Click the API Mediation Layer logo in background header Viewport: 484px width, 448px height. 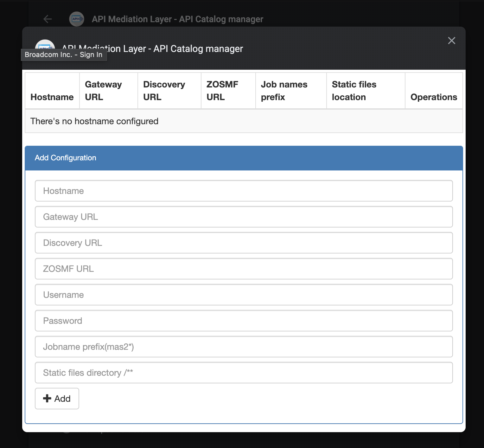click(x=77, y=19)
